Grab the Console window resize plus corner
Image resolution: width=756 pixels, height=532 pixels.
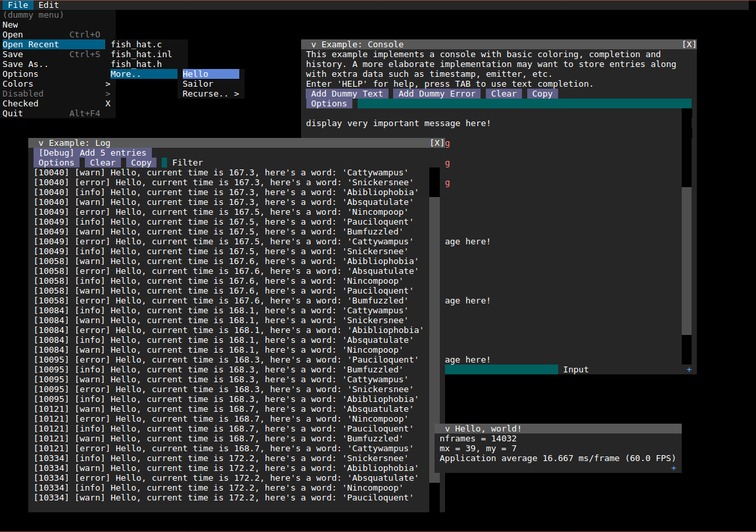click(689, 370)
